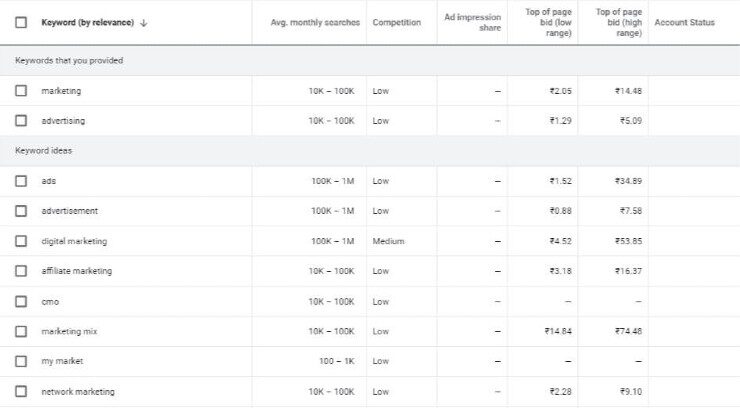This screenshot has width=740, height=408.
Task: Check the 'digital marketing' row checkbox
Action: [x=21, y=241]
